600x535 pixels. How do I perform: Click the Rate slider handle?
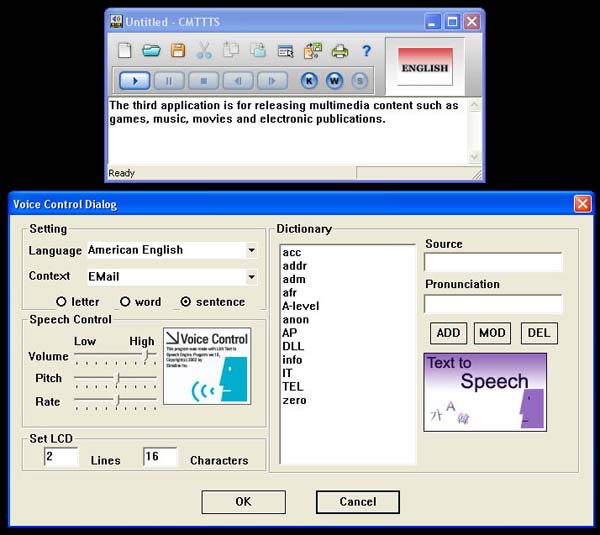click(x=118, y=401)
